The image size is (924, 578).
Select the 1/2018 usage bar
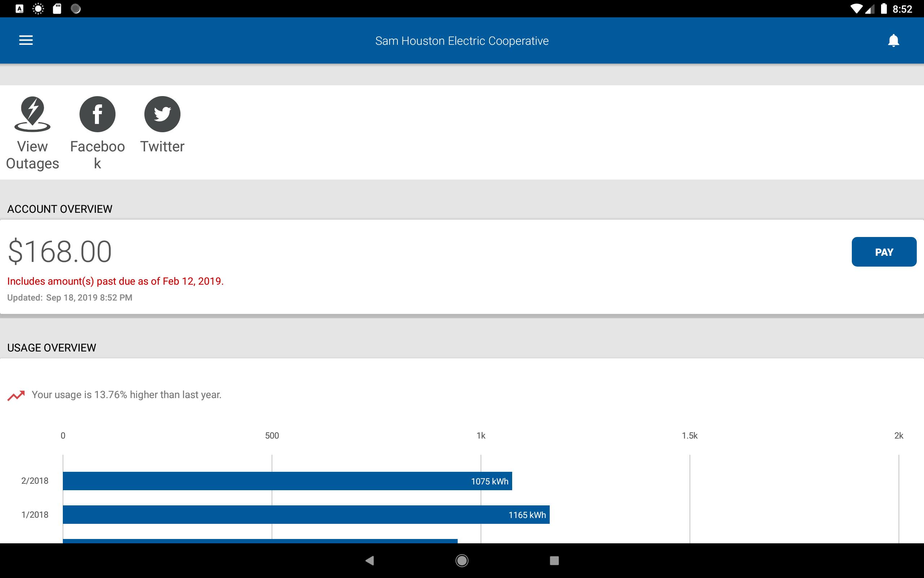[306, 514]
